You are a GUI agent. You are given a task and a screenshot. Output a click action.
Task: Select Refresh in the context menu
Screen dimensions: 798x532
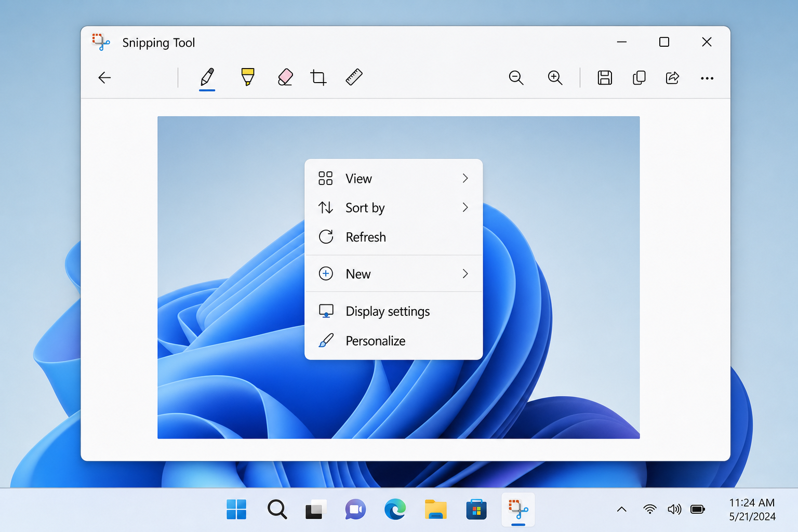(394, 237)
